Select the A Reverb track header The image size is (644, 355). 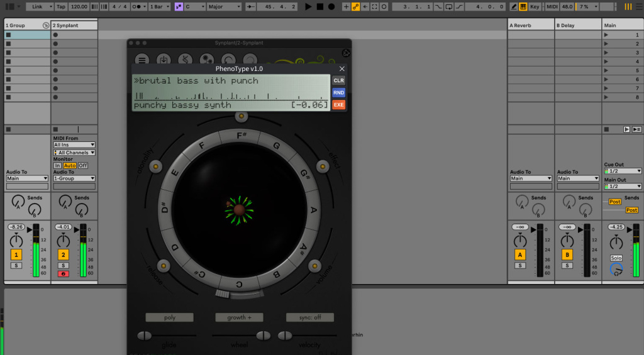(531, 25)
